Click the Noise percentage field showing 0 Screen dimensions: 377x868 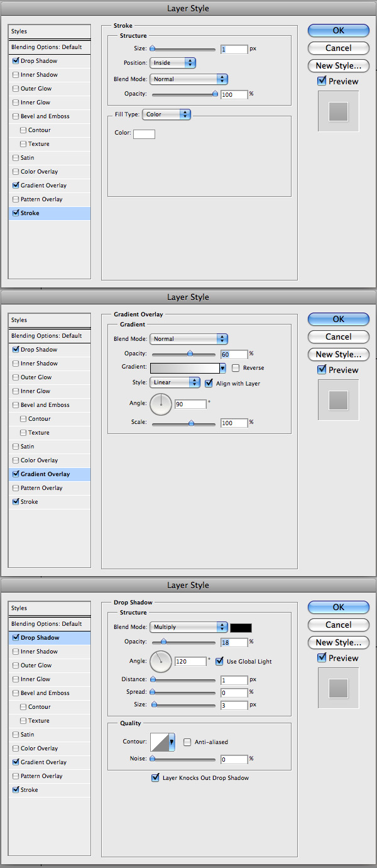click(x=234, y=760)
